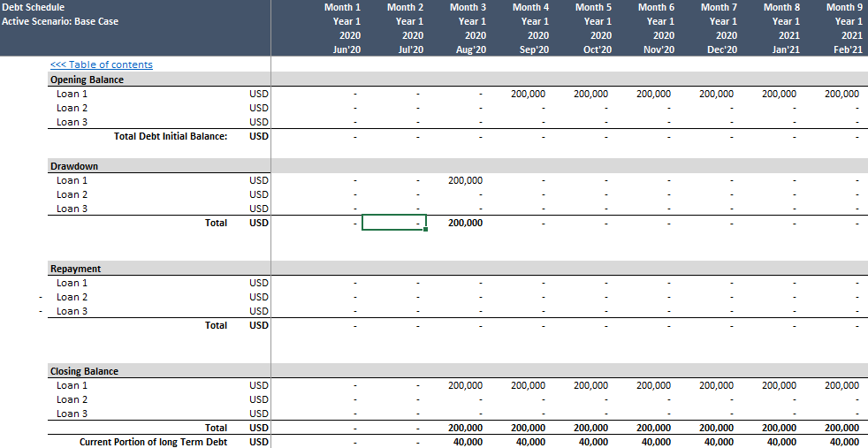
Task: Click the Month 9 column header
Action: tap(844, 7)
